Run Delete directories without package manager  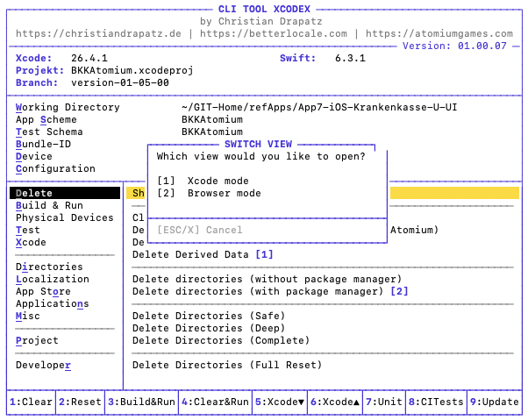coord(267,280)
